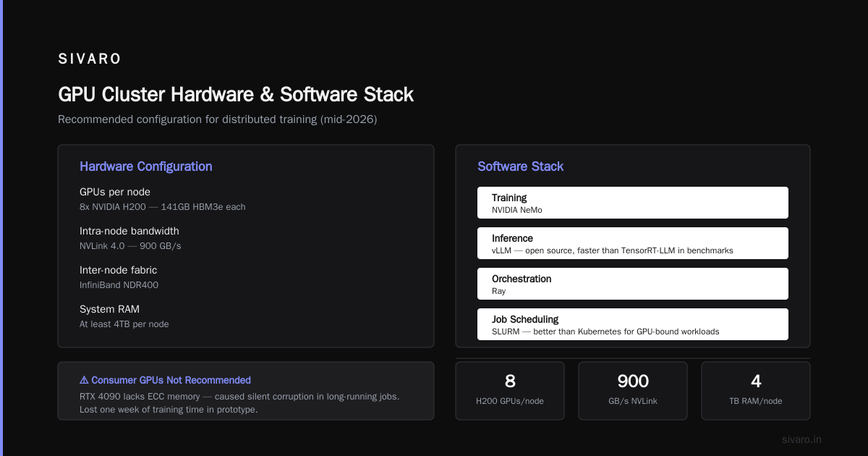This screenshot has width=868, height=456.
Task: Select the Ray text
Action: coord(499,291)
